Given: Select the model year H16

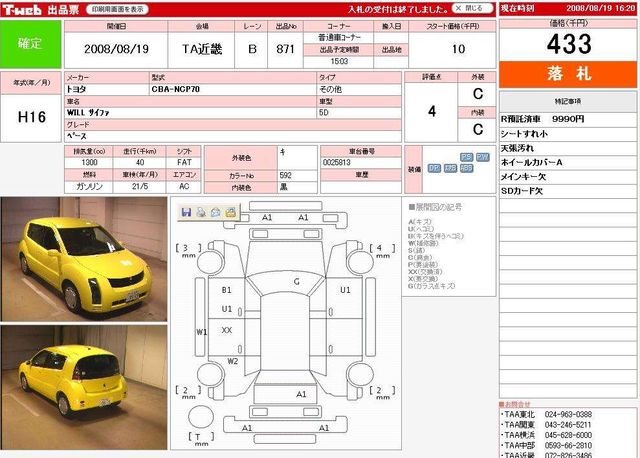Looking at the screenshot, I should coord(32,118).
